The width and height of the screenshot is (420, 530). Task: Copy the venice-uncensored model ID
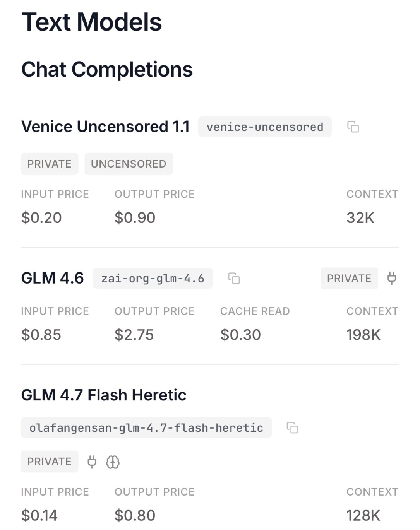point(353,127)
